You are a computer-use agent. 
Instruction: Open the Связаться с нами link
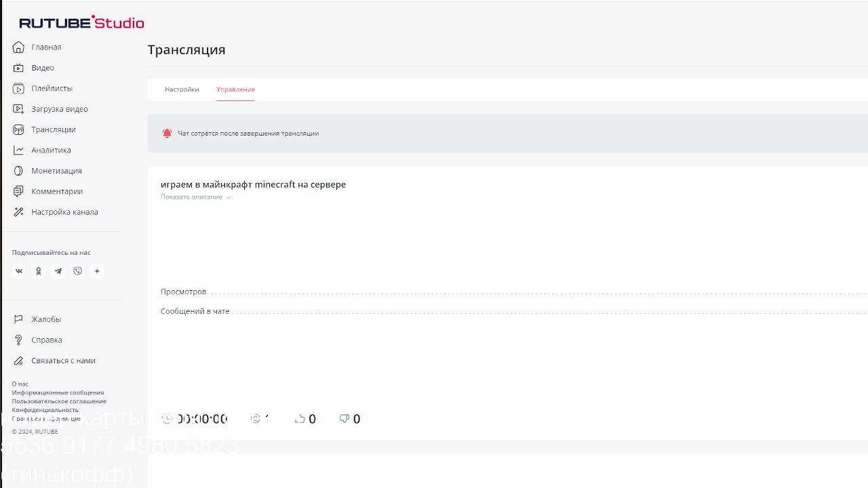(x=63, y=361)
